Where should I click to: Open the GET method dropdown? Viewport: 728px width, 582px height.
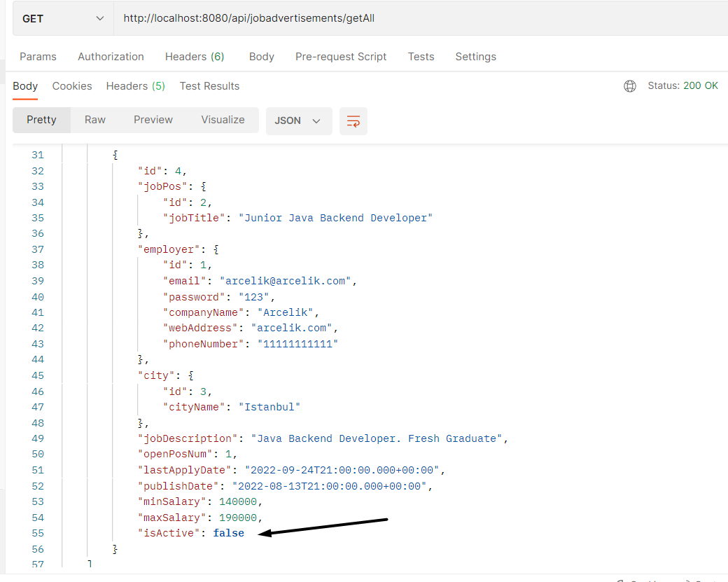tap(63, 19)
